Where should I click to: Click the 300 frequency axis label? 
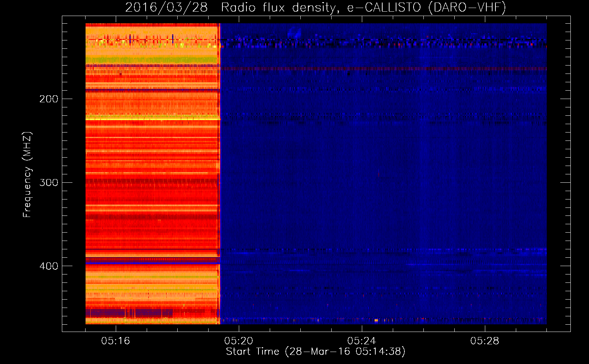49,182
